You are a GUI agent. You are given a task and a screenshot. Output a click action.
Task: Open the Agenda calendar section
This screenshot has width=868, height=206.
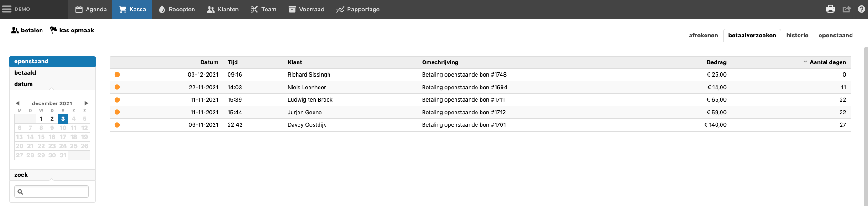(x=91, y=9)
